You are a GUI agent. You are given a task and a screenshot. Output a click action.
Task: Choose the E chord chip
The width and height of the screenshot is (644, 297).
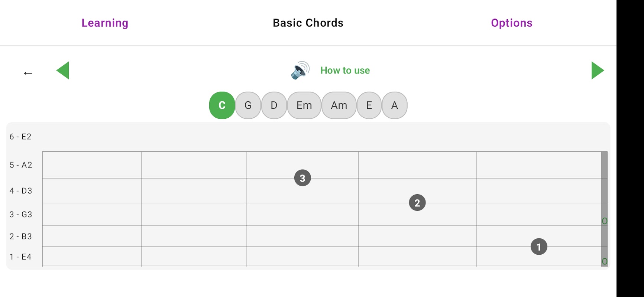point(369,105)
